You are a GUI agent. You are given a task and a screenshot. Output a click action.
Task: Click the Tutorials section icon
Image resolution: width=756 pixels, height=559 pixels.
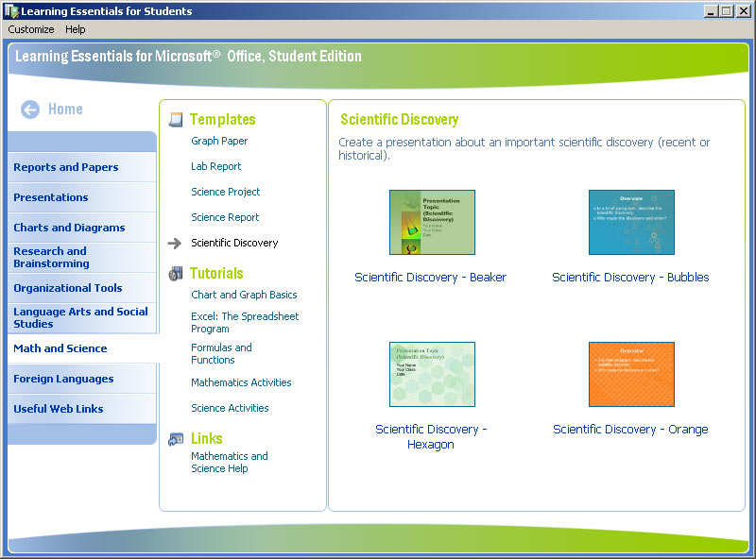point(176,273)
